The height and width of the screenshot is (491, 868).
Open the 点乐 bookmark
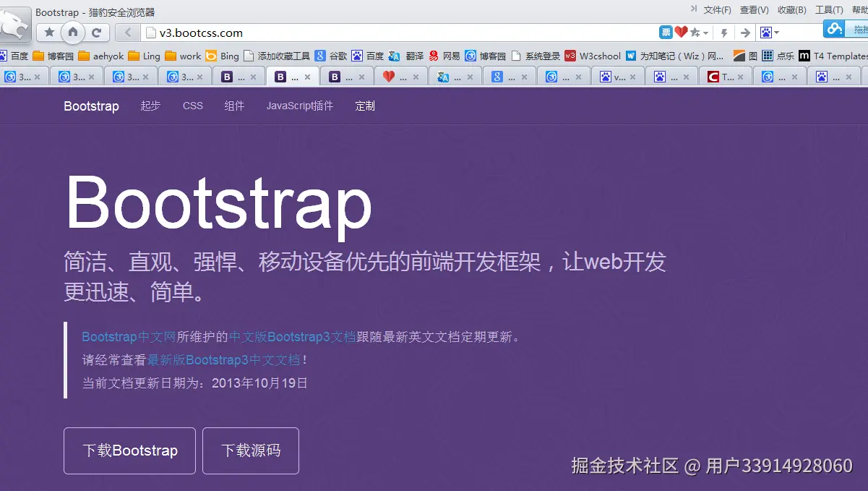[x=778, y=56]
